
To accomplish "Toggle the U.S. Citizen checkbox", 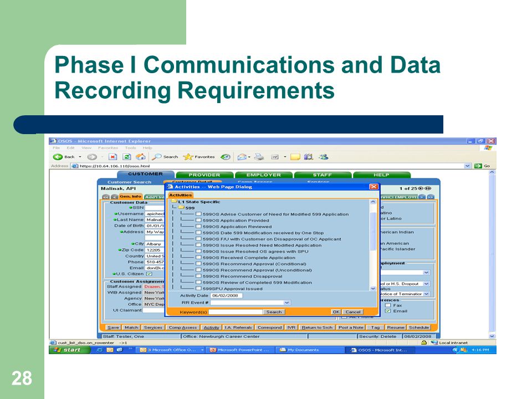I will 149,274.
